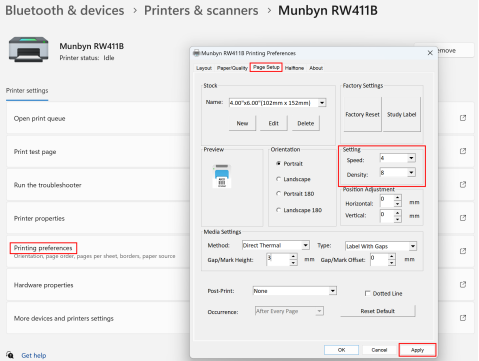The height and width of the screenshot is (361, 479).
Task: Decrease the Vertical position value
Action: point(397,219)
